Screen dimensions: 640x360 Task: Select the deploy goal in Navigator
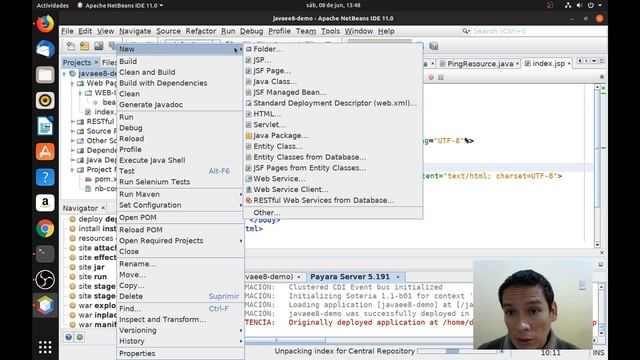point(92,219)
